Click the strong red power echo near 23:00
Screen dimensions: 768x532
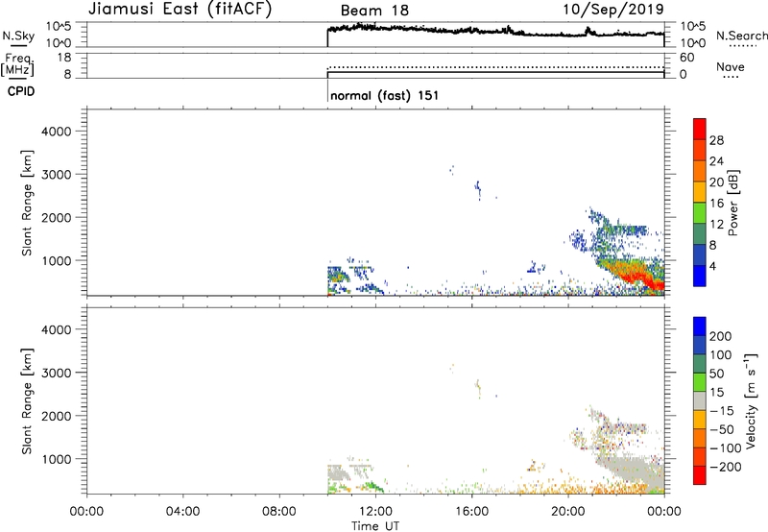(x=636, y=277)
